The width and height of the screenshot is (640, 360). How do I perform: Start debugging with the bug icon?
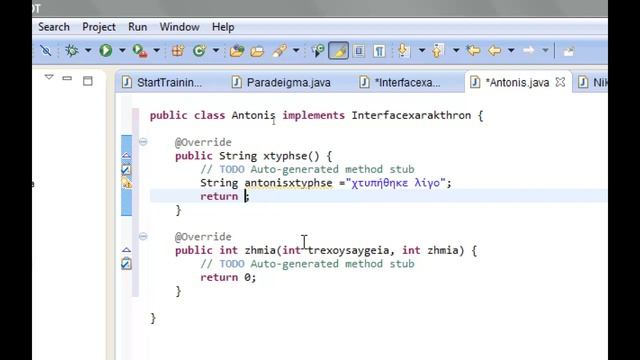click(72, 51)
